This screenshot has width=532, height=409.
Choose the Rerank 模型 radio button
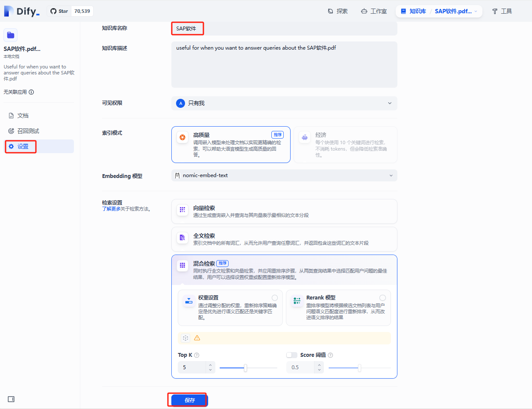click(383, 298)
